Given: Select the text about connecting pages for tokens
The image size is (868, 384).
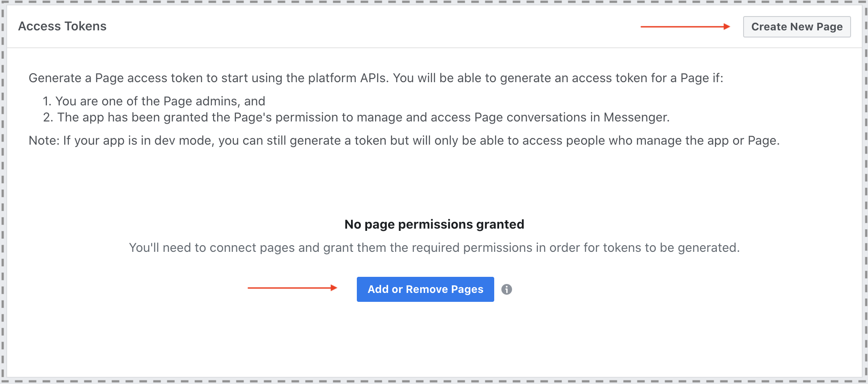Looking at the screenshot, I should (x=434, y=247).
